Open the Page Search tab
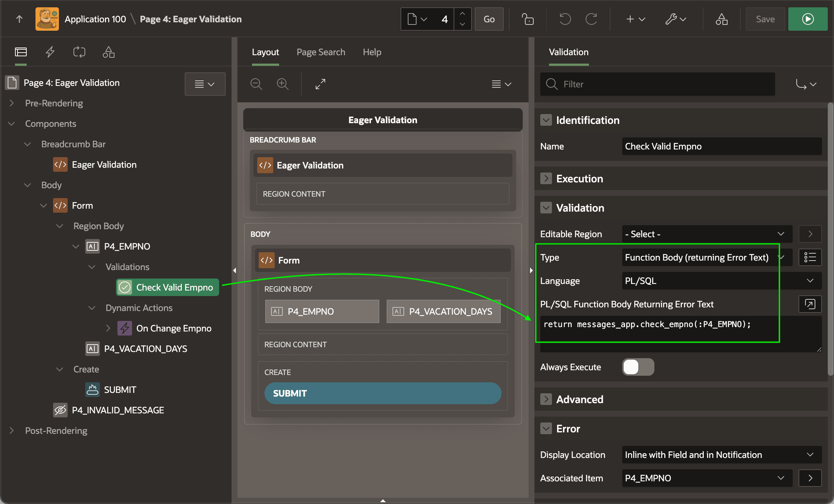 pyautogui.click(x=321, y=52)
